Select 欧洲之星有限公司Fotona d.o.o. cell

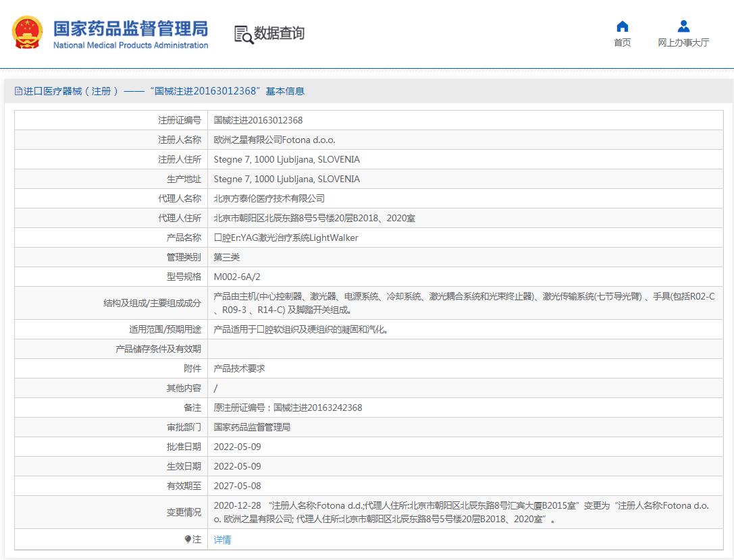point(274,140)
